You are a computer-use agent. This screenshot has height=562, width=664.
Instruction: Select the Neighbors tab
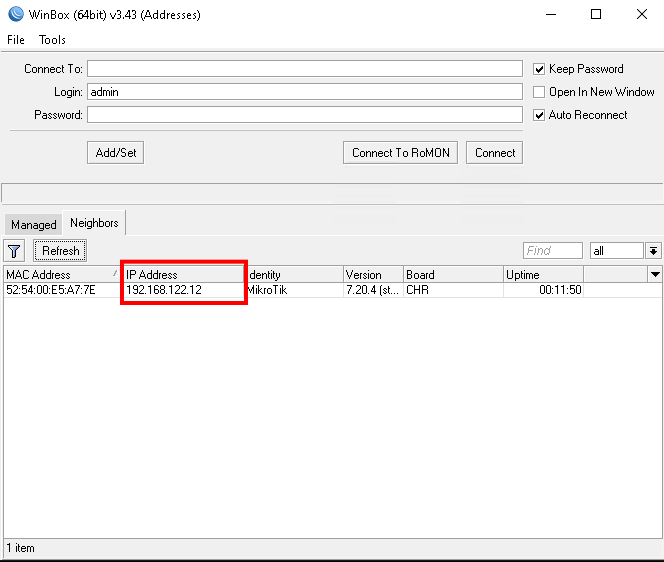coord(94,223)
